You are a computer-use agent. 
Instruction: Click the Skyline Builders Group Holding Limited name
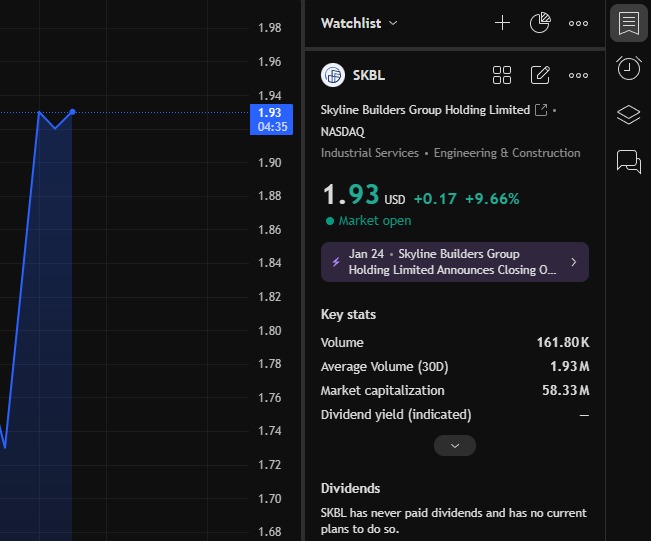point(425,110)
